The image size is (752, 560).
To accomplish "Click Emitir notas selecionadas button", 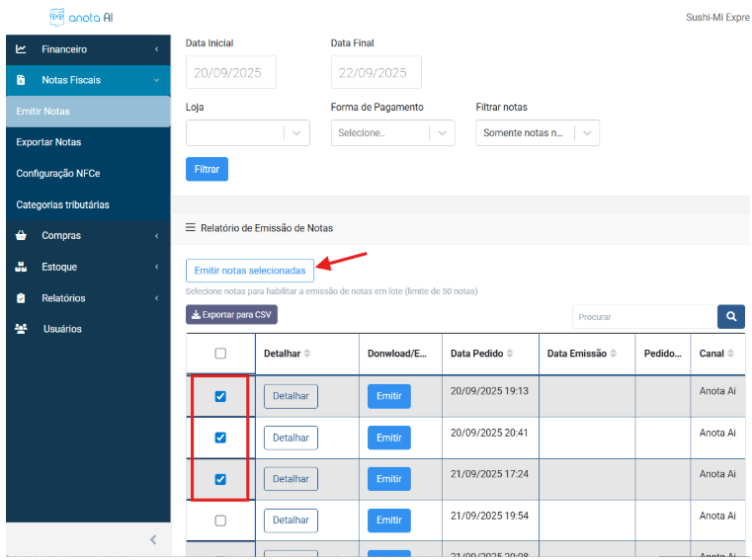I will pos(250,270).
